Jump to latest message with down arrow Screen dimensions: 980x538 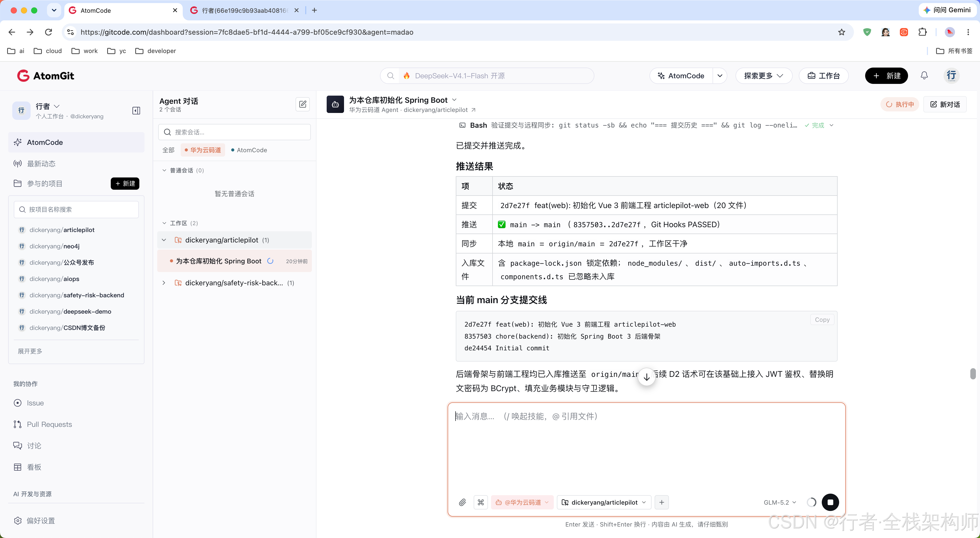pyautogui.click(x=646, y=377)
